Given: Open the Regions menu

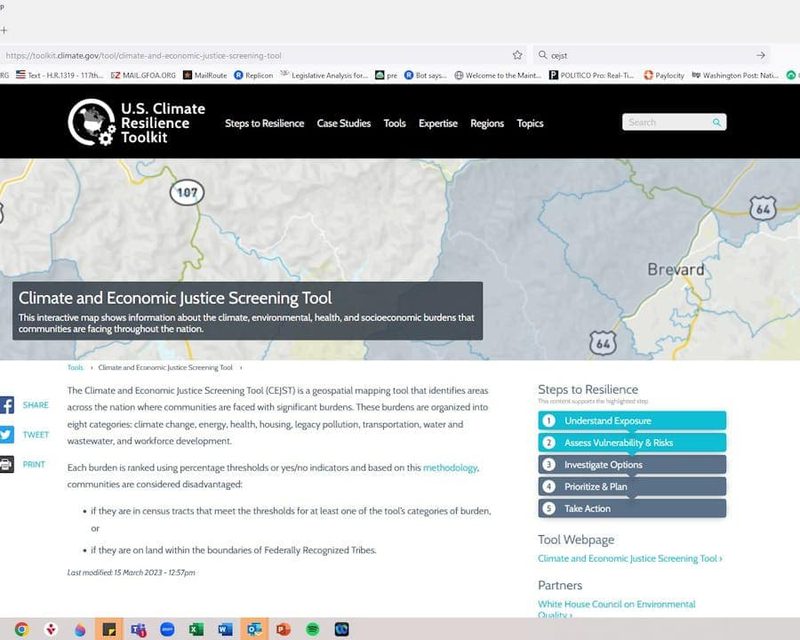Looking at the screenshot, I should 487,124.
